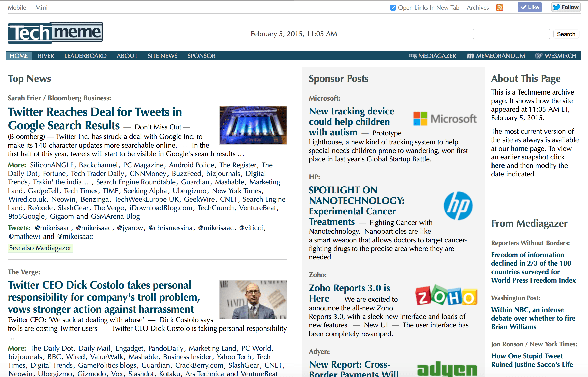Screen dimensions: 588x377
Task: Click the Search button
Action: [x=566, y=34]
